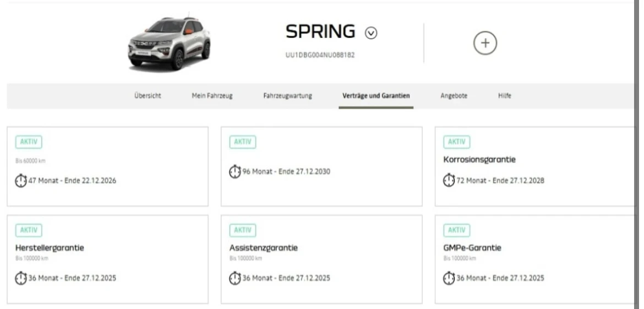The height and width of the screenshot is (309, 644).
Task: Click AKTIV badge in the 96 Monat card
Action: click(243, 142)
